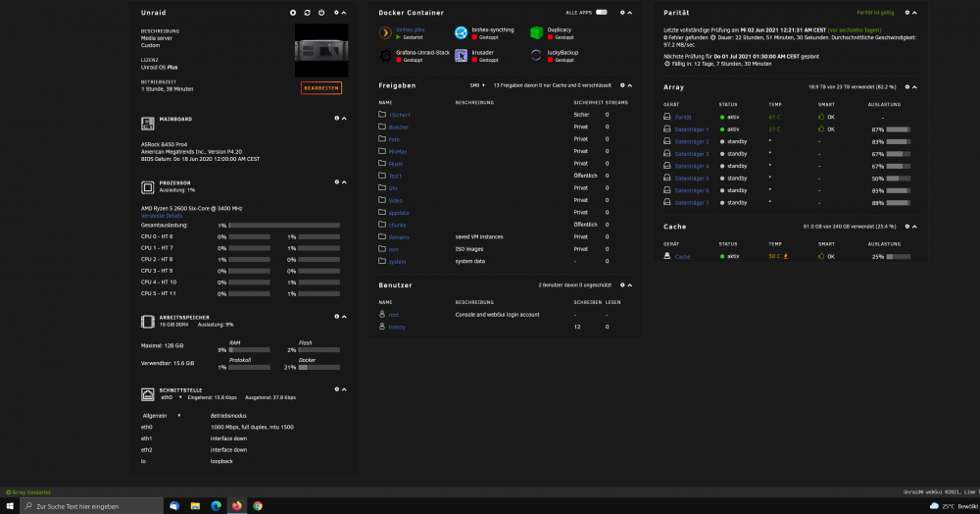Open the Schnittstelle gear settings
This screenshot has height=514, width=980.
336,389
